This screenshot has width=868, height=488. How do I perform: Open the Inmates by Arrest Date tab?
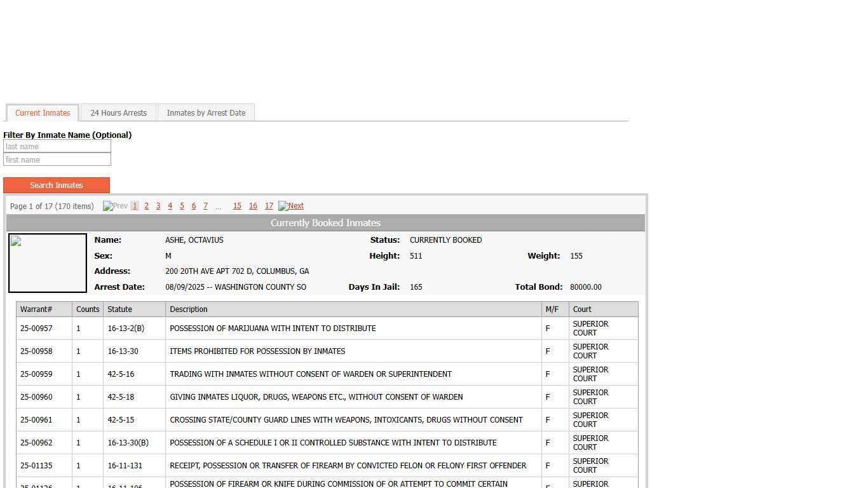point(206,112)
